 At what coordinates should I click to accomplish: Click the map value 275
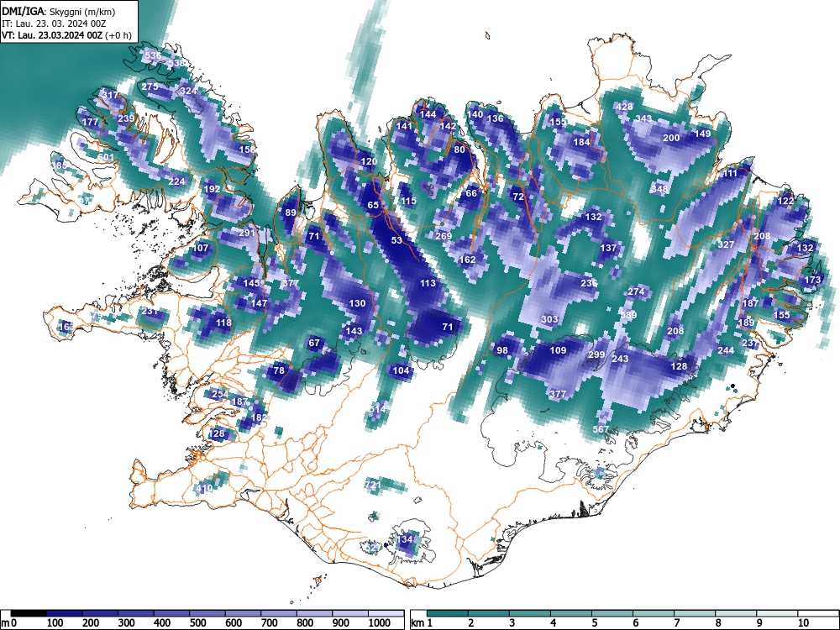150,87
